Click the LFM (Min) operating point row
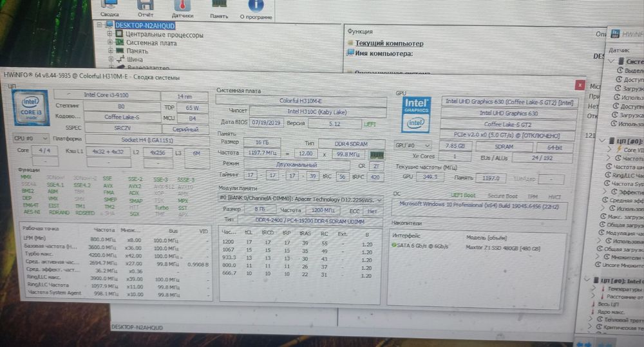This screenshot has width=644, height=347. pyautogui.click(x=116, y=239)
